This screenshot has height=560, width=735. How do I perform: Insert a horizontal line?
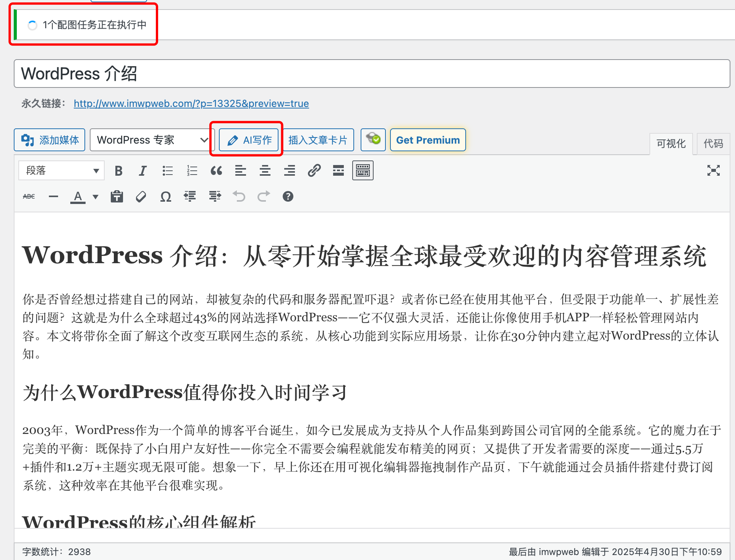click(x=53, y=196)
